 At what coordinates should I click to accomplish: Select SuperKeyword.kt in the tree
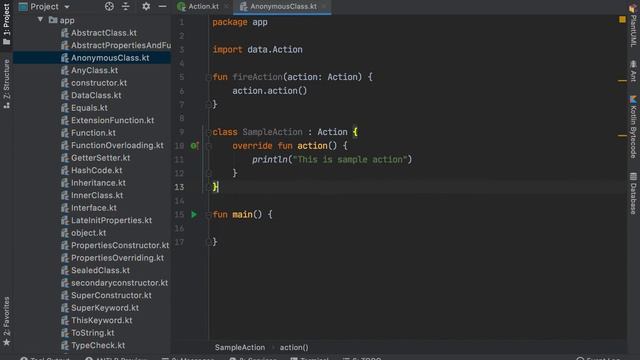(104, 308)
